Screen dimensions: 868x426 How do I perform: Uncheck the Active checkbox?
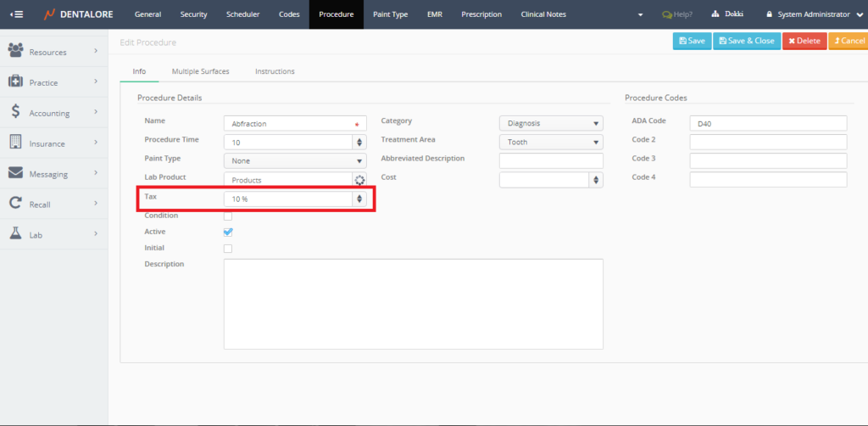(x=227, y=232)
